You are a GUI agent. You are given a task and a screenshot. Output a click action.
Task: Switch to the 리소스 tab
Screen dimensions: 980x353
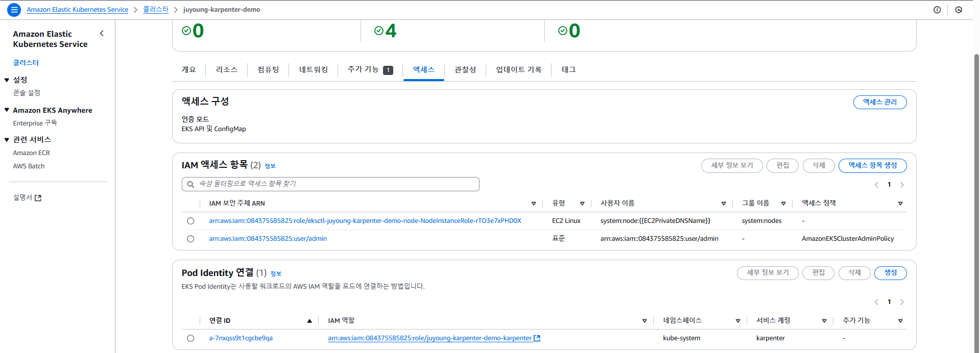pos(227,70)
